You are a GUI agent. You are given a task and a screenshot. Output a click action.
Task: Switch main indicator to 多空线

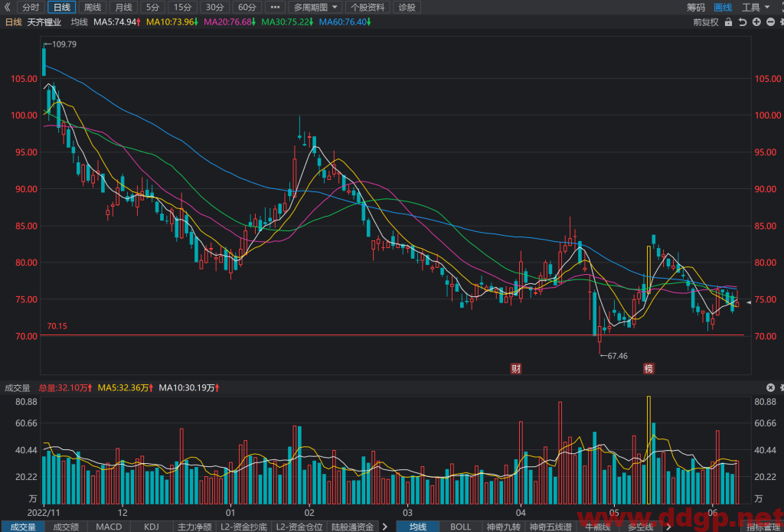[x=641, y=527]
